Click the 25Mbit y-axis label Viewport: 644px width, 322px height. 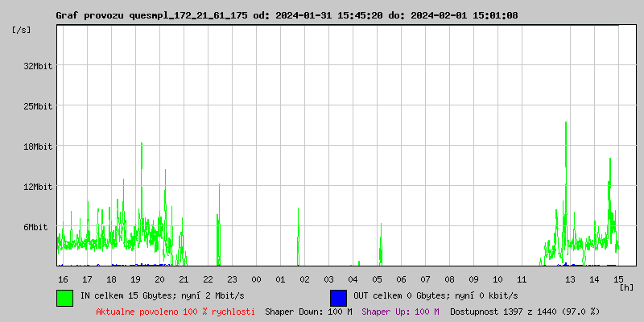coord(38,106)
